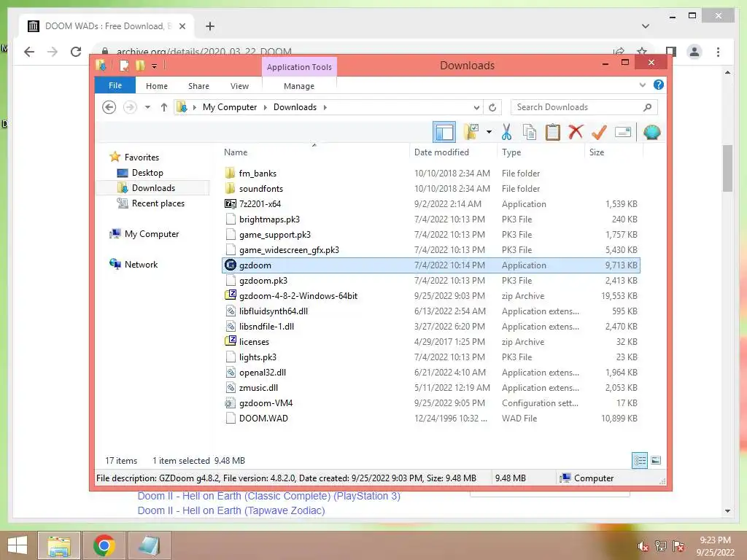The height and width of the screenshot is (560, 747).
Task: Open a new Chrome tab
Action: [x=210, y=26]
